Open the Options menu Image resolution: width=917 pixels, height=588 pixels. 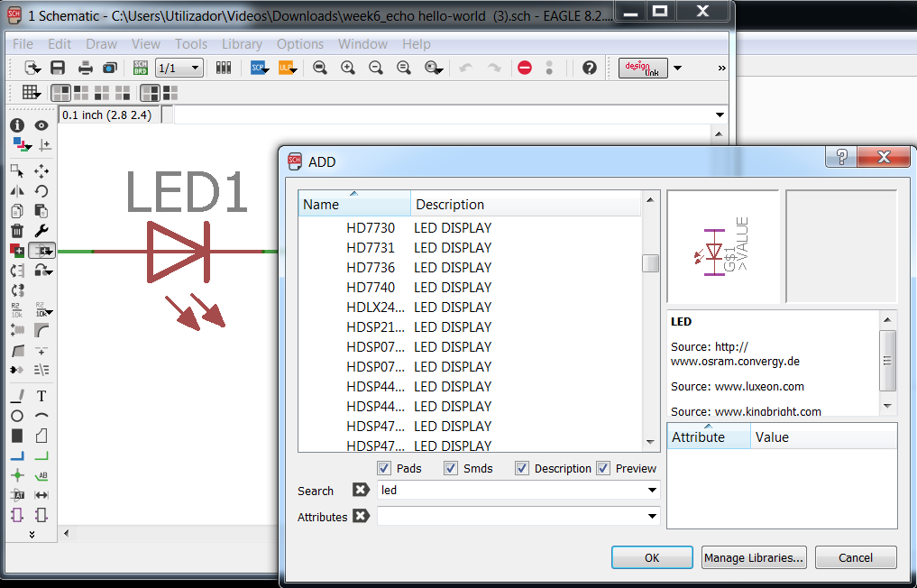[300, 44]
